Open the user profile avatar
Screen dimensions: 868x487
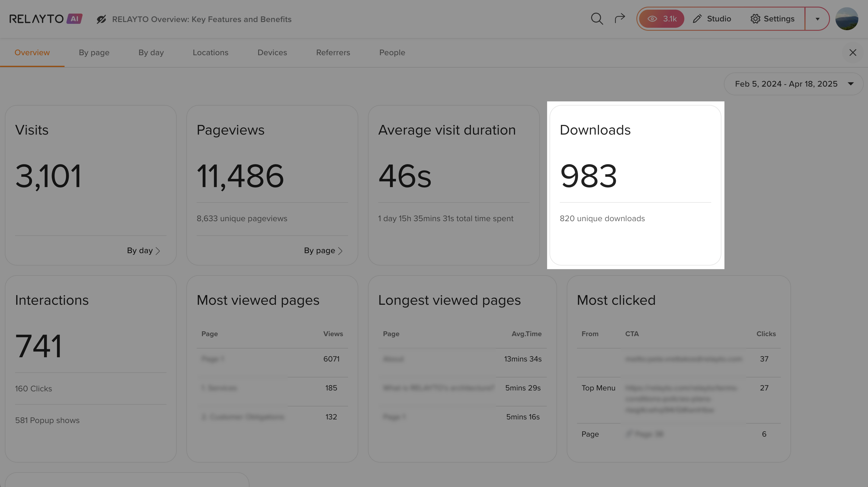pos(847,19)
